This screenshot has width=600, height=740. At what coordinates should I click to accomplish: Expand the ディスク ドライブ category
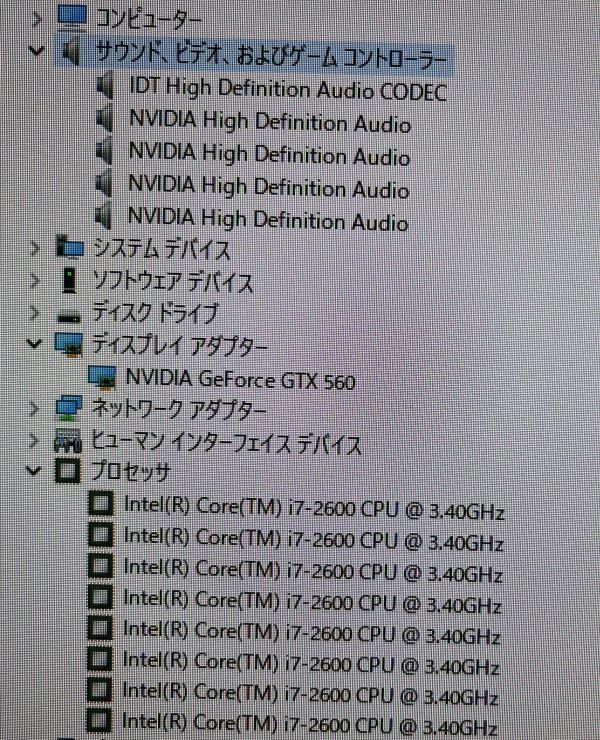34,313
